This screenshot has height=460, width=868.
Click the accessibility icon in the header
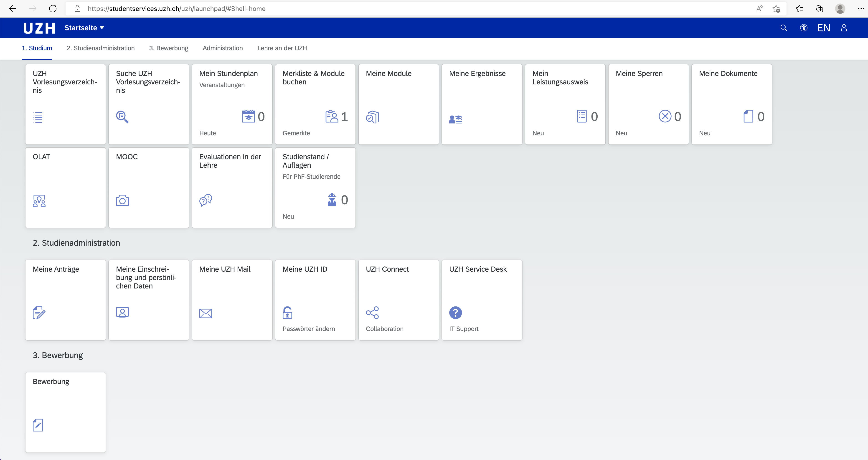pos(804,28)
